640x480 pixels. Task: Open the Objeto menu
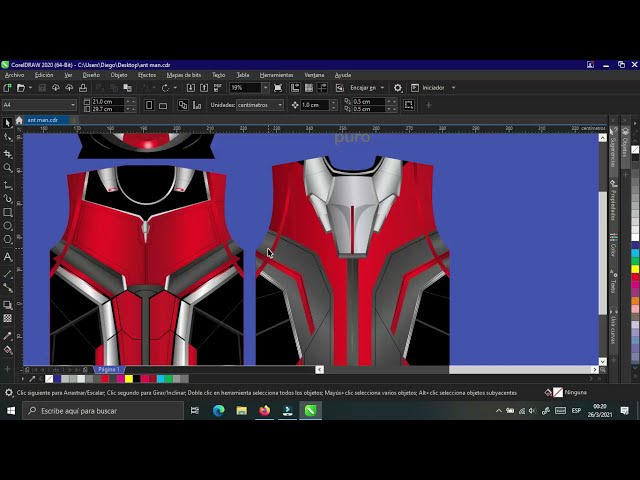[x=119, y=75]
